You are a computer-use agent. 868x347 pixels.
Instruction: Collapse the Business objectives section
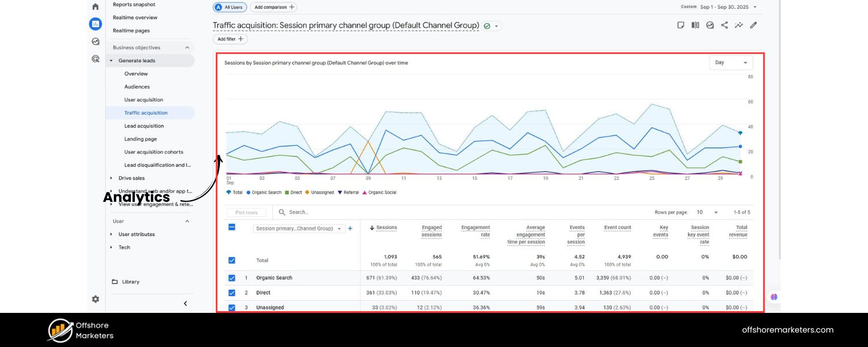click(186, 47)
